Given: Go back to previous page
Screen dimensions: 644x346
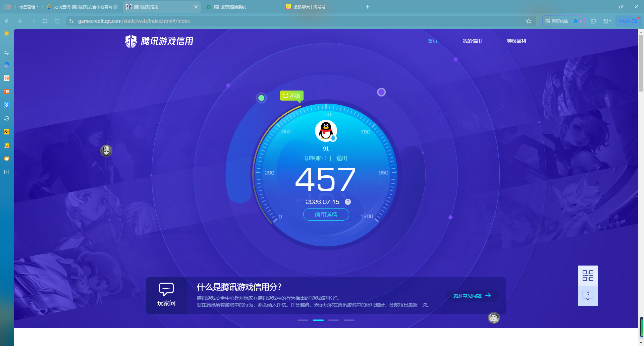Looking at the screenshot, I should pyautogui.click(x=21, y=21).
